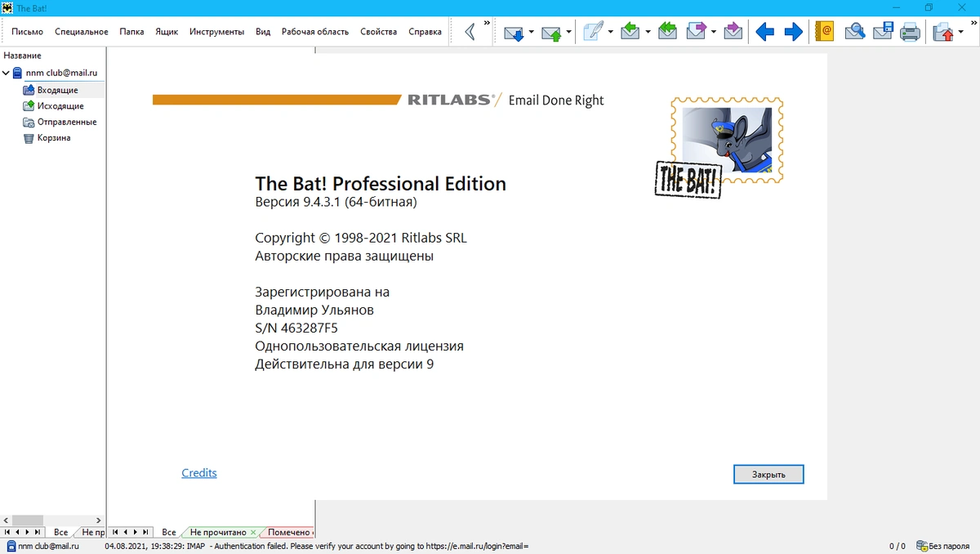
Task: Switch to folder pane 'Все' tab
Action: point(60,532)
